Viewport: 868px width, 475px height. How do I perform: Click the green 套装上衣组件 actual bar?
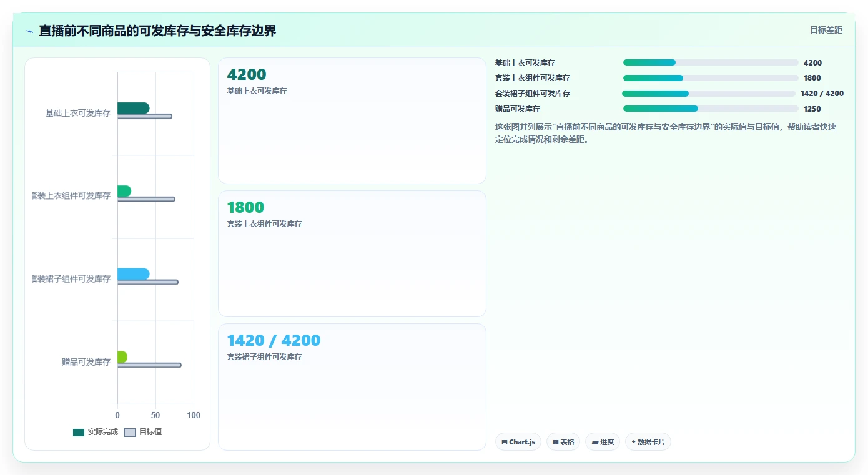click(124, 191)
